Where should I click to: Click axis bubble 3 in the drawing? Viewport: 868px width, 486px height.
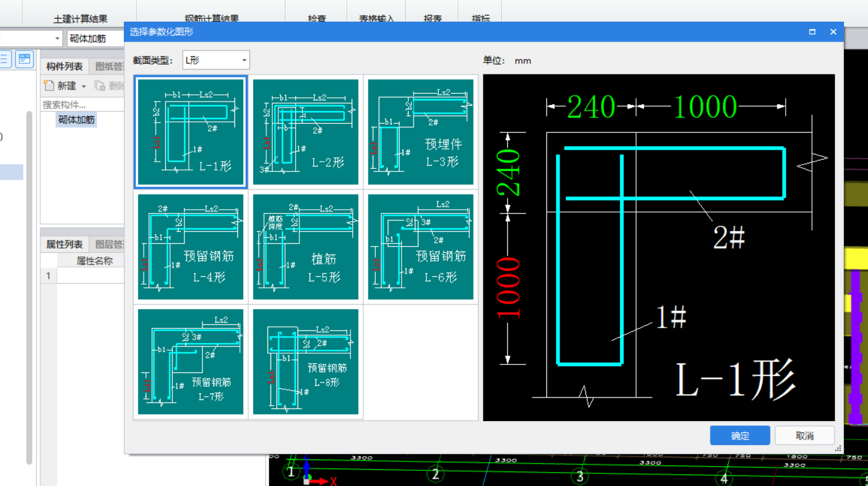click(x=579, y=476)
